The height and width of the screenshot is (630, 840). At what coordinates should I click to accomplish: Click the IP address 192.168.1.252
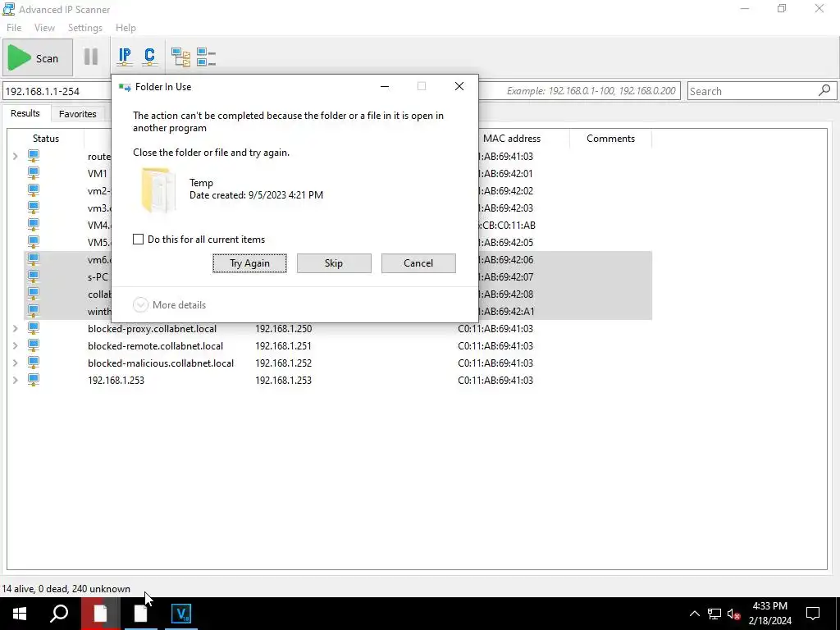pyautogui.click(x=283, y=363)
